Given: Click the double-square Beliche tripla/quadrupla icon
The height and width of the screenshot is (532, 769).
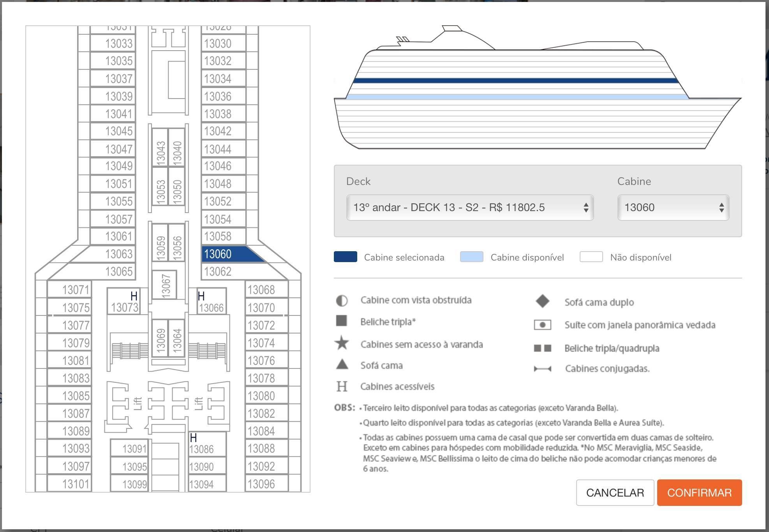Looking at the screenshot, I should [x=542, y=348].
